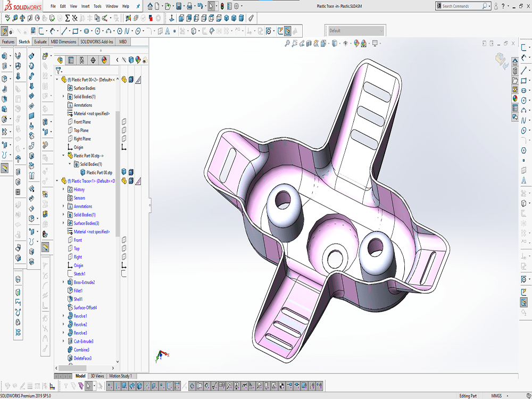The height and width of the screenshot is (399, 532).
Task: Expand the Surface Bodies(3) folder
Action: [x=63, y=223]
